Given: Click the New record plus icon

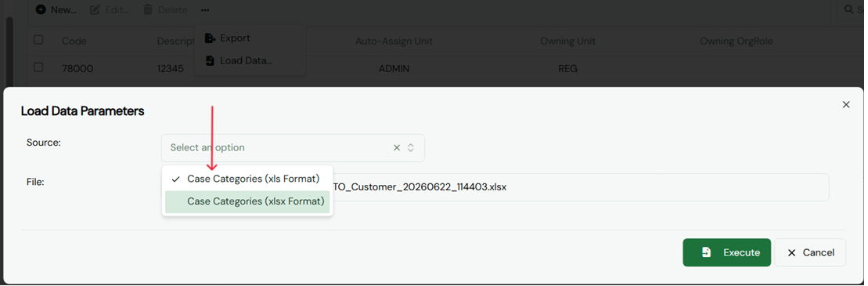Looking at the screenshot, I should [x=41, y=9].
